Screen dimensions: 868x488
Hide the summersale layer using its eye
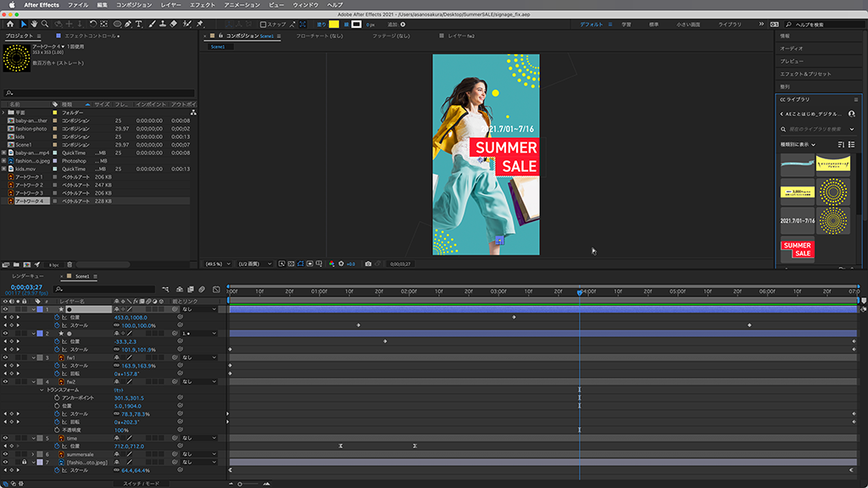click(5, 454)
